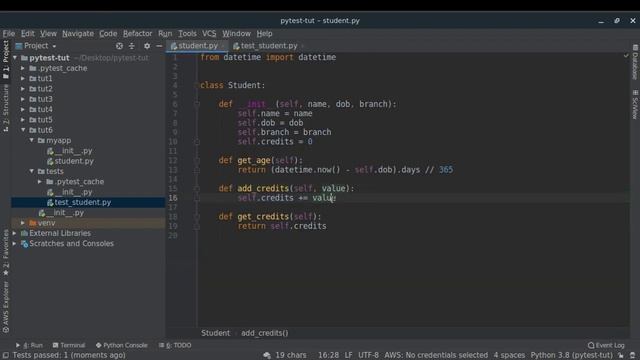Open the Run tool window
This screenshot has width=640, height=360.
(x=29, y=345)
